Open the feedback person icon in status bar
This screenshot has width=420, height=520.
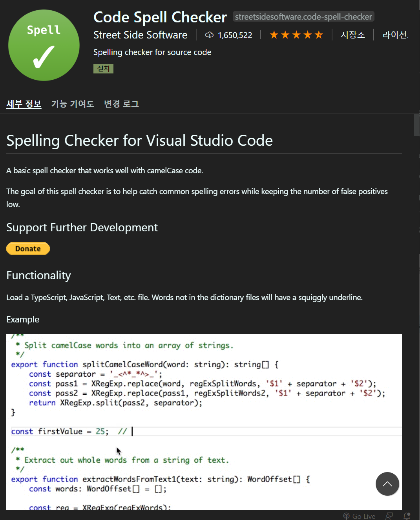click(x=389, y=516)
